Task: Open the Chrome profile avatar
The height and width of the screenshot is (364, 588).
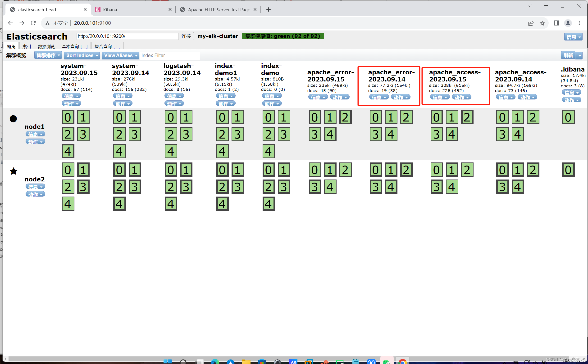Action: pyautogui.click(x=568, y=23)
